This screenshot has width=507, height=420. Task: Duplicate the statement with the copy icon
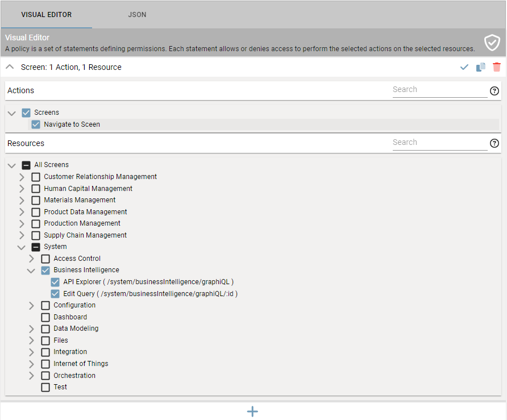coord(480,67)
